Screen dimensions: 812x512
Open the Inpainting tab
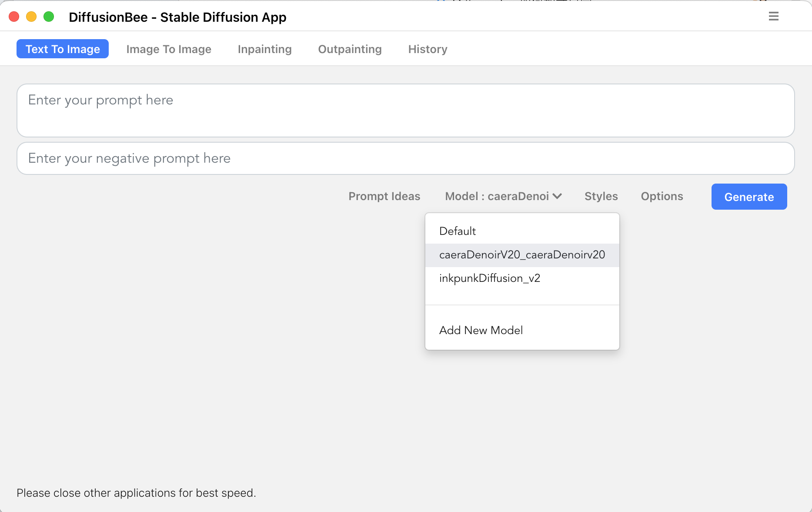click(x=264, y=49)
